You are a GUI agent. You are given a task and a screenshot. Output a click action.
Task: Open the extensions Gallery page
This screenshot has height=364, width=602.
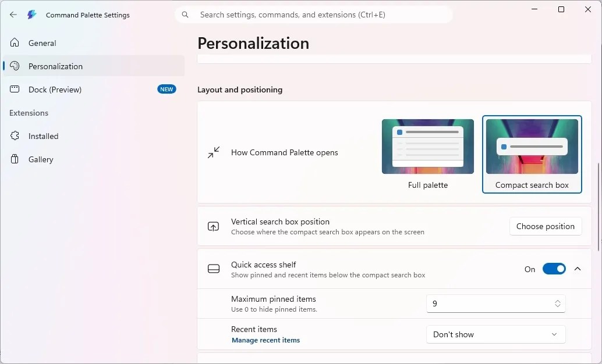[x=94, y=159]
